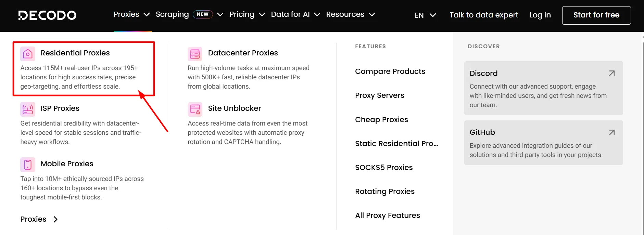Expand the Scraping menu chevron
The image size is (644, 235).
tap(220, 14)
